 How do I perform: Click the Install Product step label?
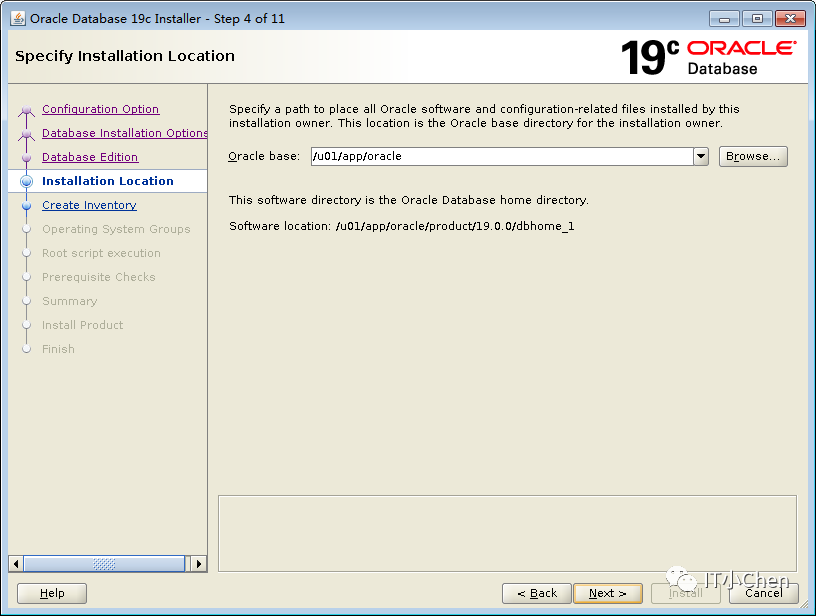click(83, 325)
